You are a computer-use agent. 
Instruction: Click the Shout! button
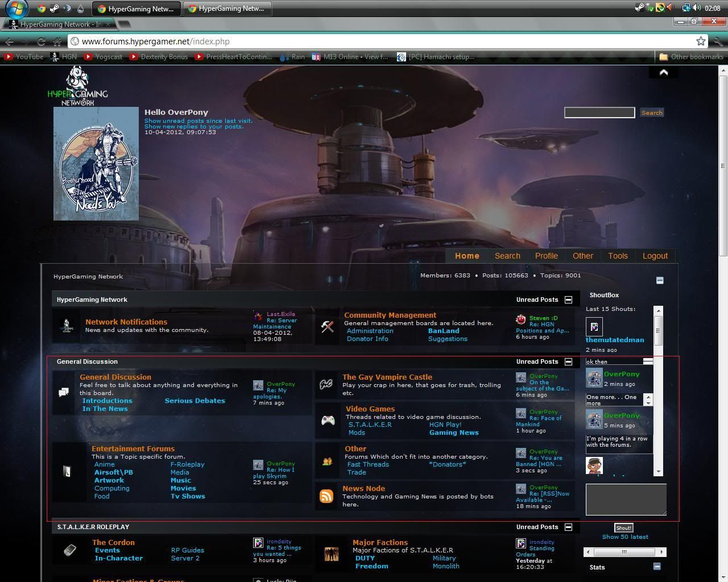623,528
